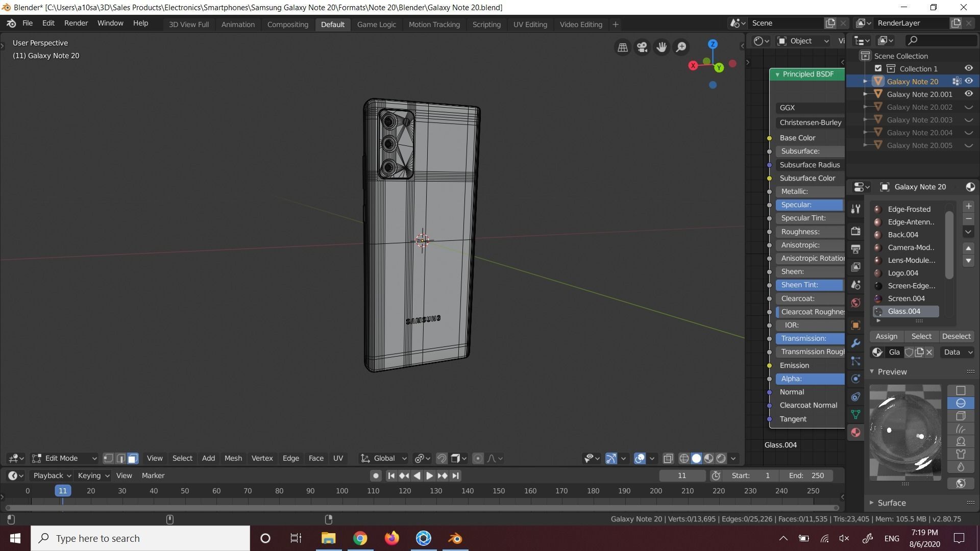Screen dimensions: 980x551
Task: Select the edge select mode icon
Action: [120, 458]
